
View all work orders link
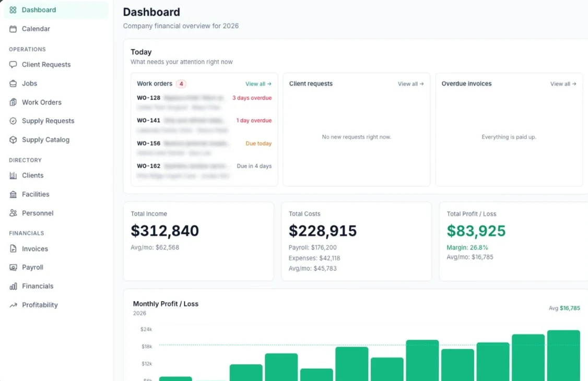tap(258, 84)
